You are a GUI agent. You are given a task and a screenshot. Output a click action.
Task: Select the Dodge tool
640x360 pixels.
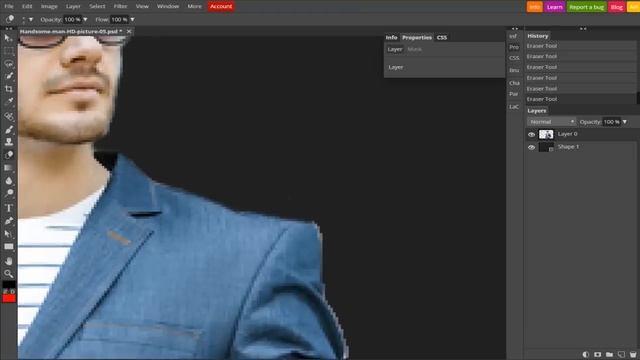coord(8,193)
